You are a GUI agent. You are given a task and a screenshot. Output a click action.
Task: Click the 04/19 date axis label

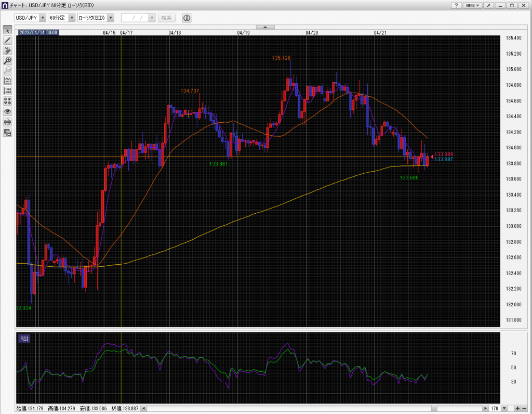coord(243,33)
